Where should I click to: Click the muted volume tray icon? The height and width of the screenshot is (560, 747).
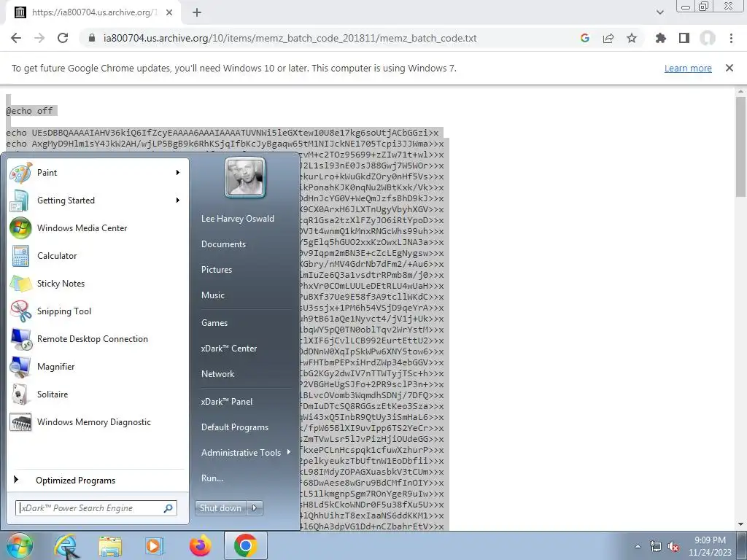tap(673, 547)
